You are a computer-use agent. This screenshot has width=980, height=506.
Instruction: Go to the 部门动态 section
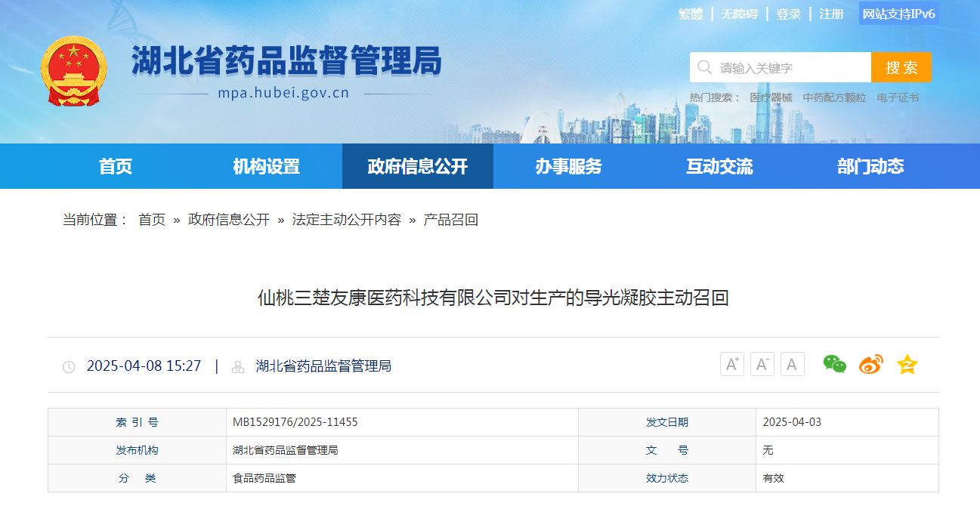point(870,167)
